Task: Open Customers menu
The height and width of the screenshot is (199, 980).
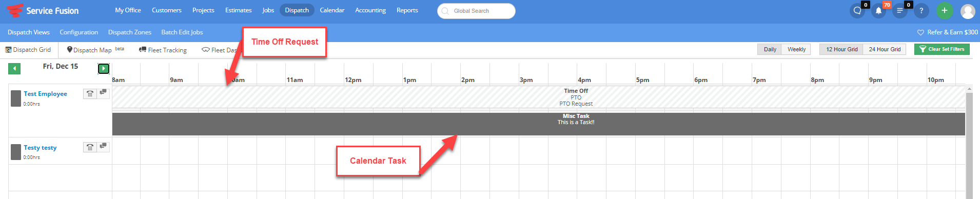Action: click(x=166, y=10)
